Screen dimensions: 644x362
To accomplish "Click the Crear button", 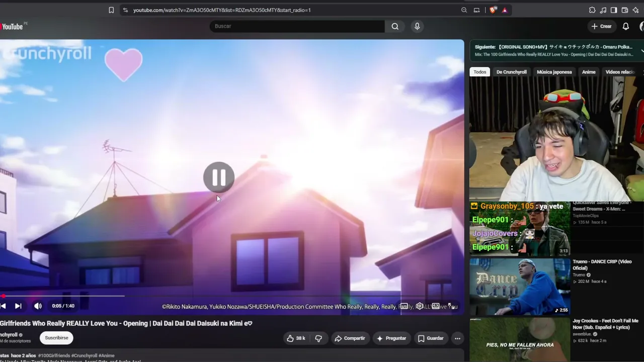I will click(601, 26).
